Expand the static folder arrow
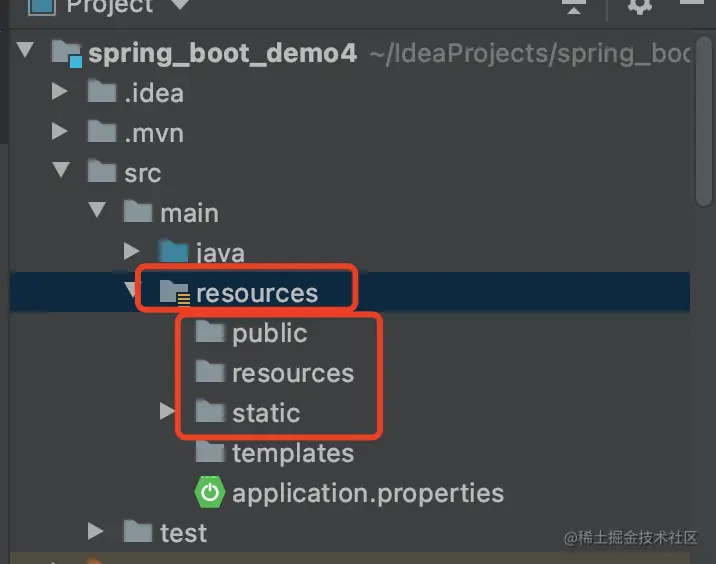Viewport: 716px width, 564px height. point(167,411)
